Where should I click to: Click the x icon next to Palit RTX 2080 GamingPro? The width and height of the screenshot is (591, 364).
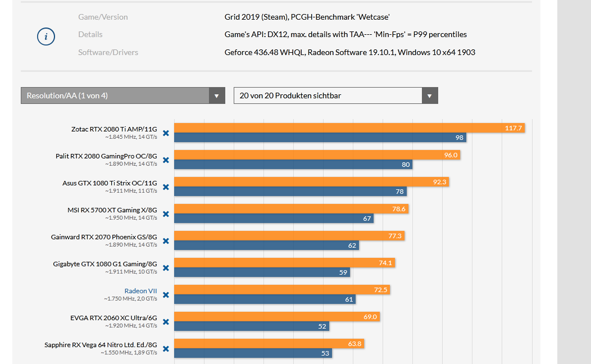pos(166,160)
